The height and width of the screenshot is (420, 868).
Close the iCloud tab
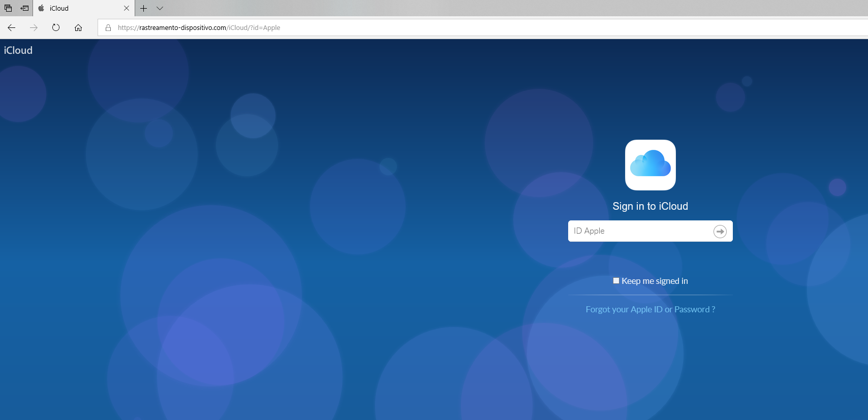(127, 8)
